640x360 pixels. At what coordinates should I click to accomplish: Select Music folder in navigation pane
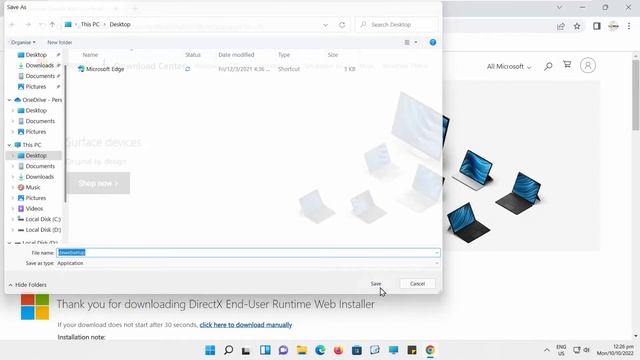[x=33, y=187]
